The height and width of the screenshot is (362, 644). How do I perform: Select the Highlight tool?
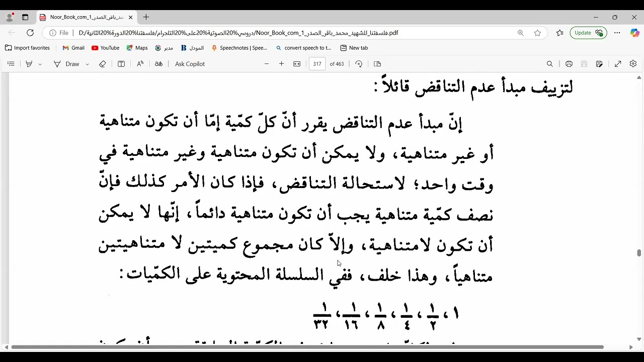click(29, 64)
